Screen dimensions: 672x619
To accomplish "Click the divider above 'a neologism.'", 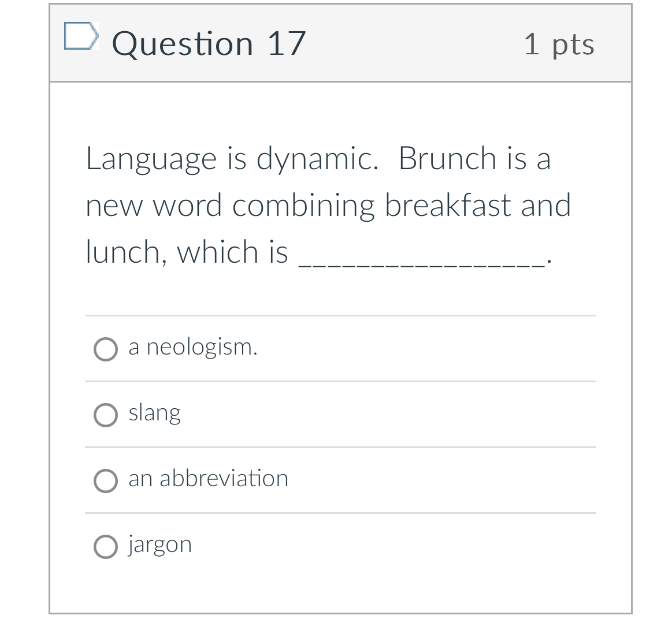I will point(340,315).
